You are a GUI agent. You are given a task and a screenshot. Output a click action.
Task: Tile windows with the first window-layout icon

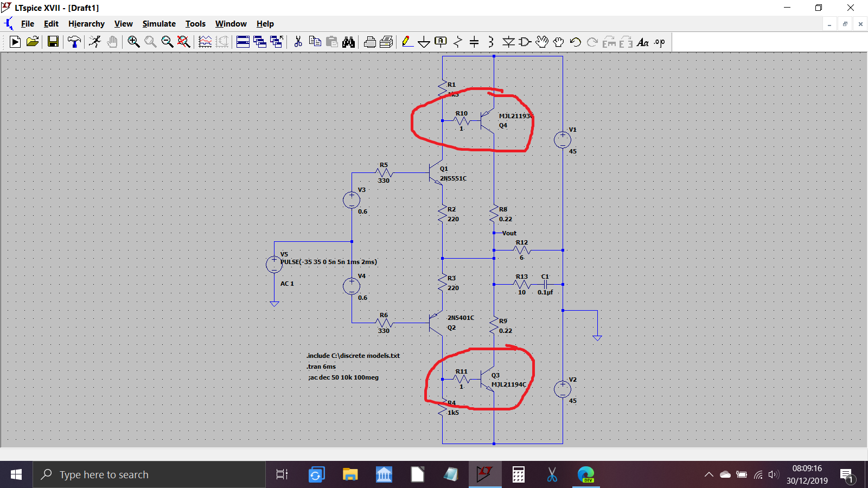(243, 42)
